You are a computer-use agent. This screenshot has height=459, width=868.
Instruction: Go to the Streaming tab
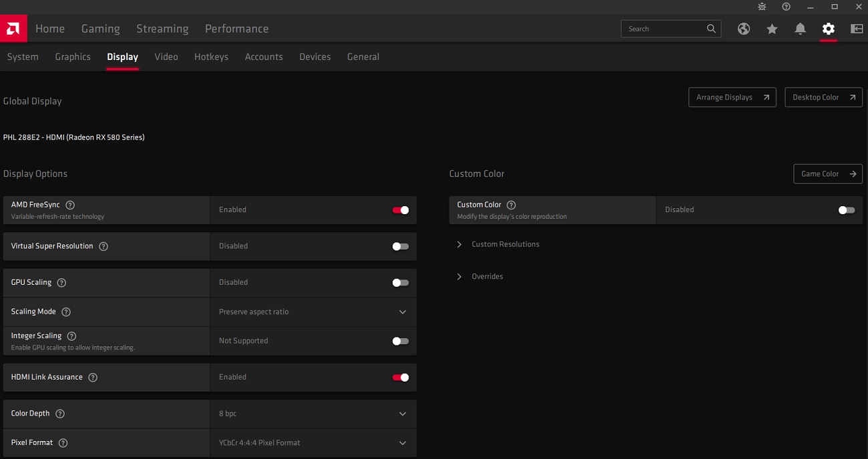pyautogui.click(x=162, y=29)
